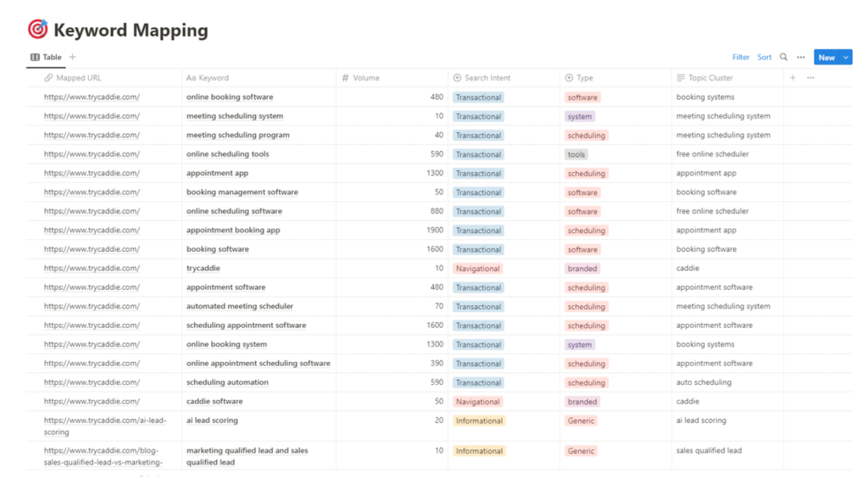Viewport: 868px width, 501px height.
Task: Open the New button dropdown chevron
Action: click(844, 57)
